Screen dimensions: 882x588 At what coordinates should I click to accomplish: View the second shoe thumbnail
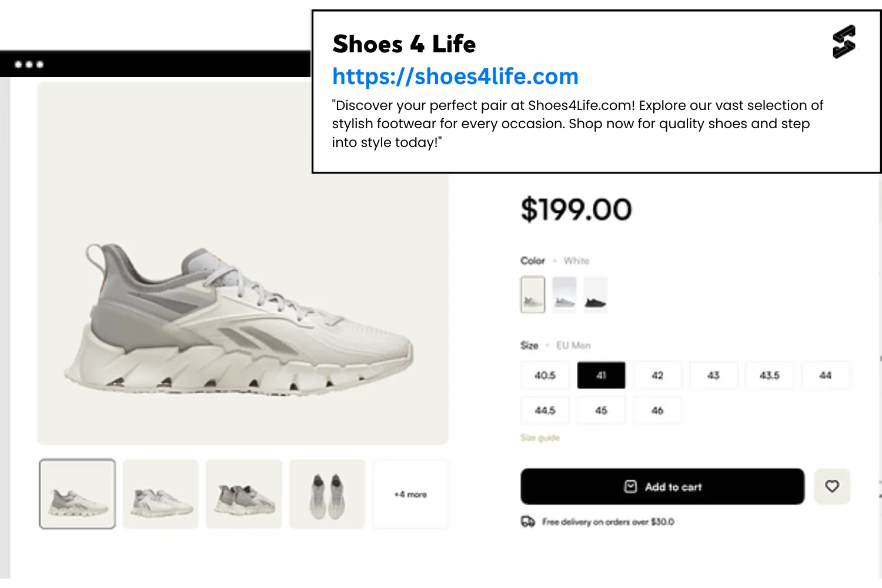pyautogui.click(x=161, y=495)
